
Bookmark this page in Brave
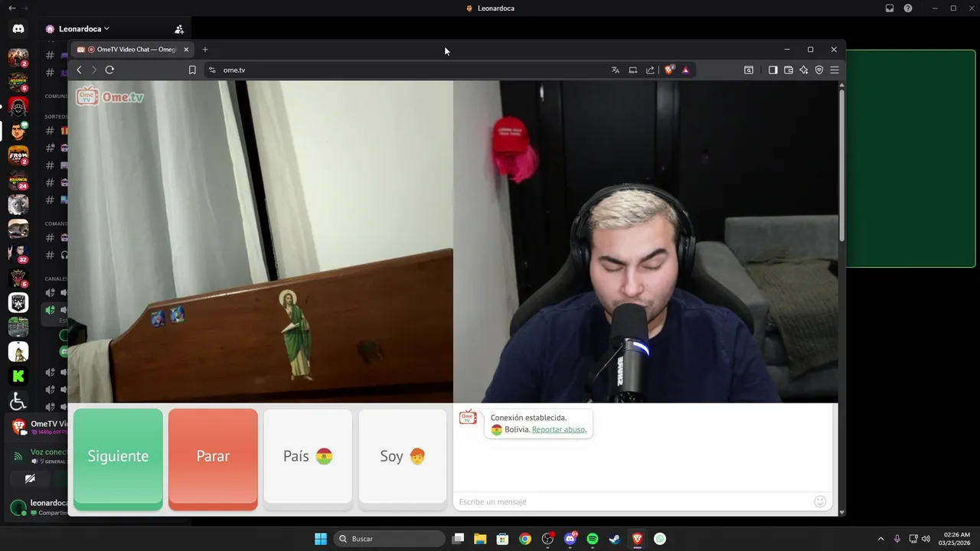[192, 70]
